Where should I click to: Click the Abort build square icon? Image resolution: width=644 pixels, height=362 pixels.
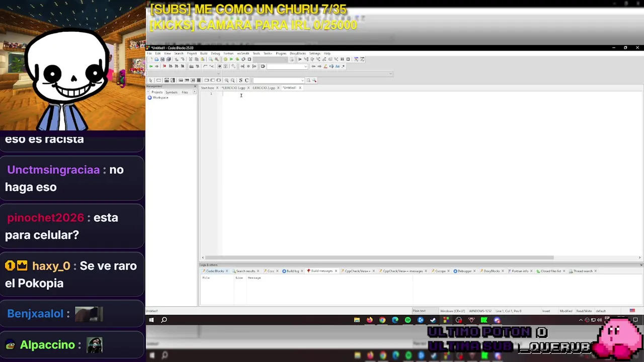pos(250,59)
